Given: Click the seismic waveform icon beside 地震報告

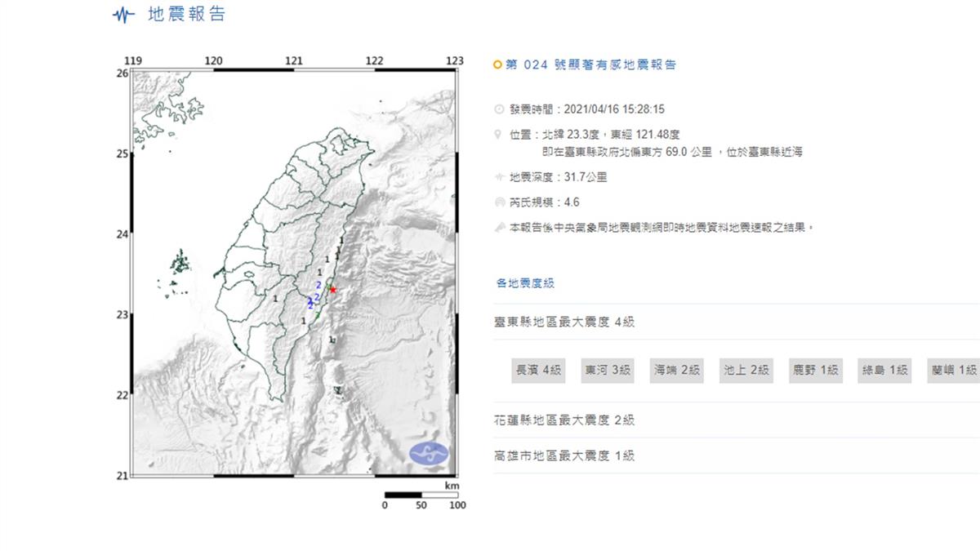Looking at the screenshot, I should [123, 16].
